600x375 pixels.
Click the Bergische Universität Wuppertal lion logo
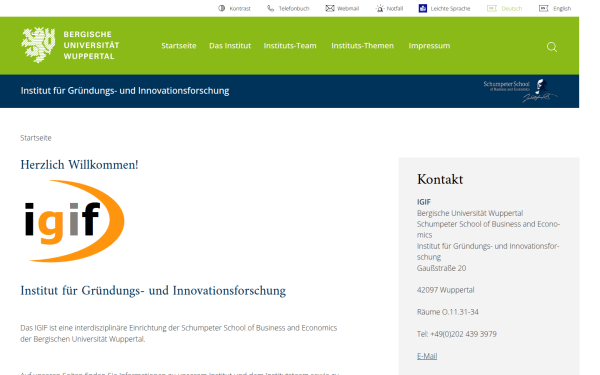[38, 45]
